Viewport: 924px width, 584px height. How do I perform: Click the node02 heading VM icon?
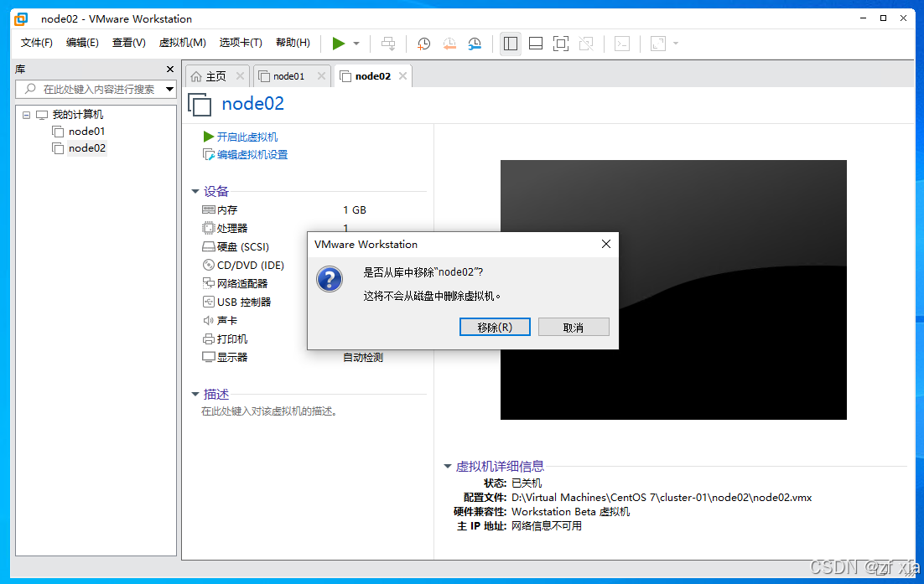coord(200,104)
